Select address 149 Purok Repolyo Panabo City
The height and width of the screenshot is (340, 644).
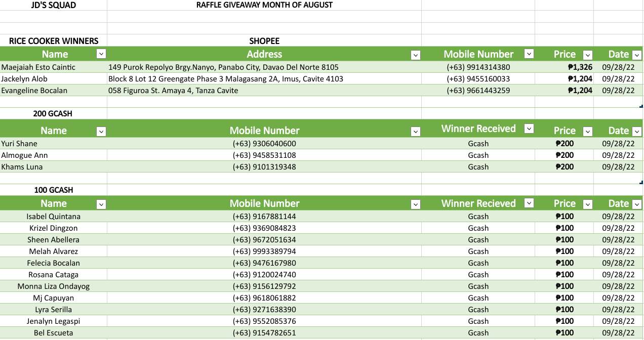tap(223, 67)
